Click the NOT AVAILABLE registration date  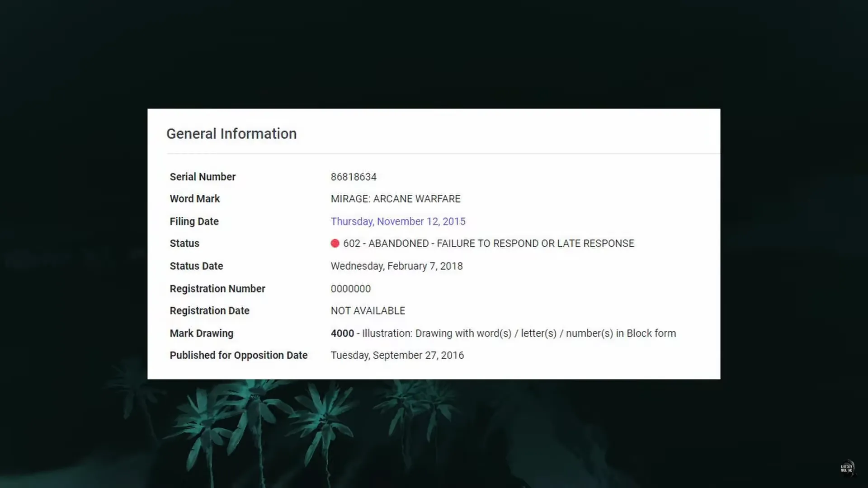click(x=368, y=311)
